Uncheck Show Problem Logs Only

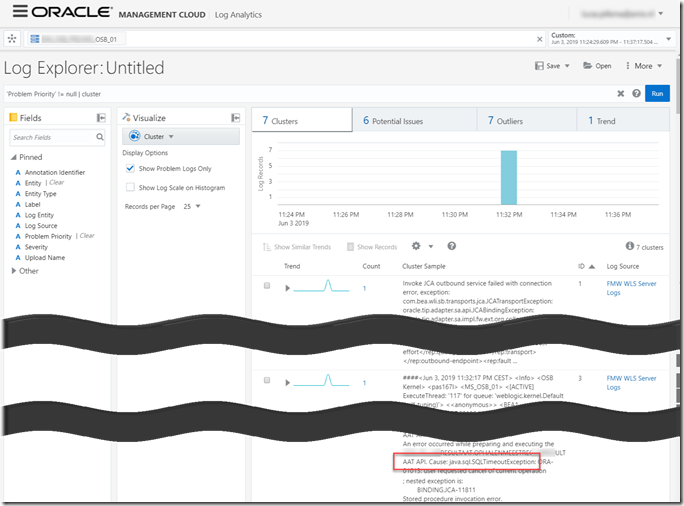pos(130,168)
